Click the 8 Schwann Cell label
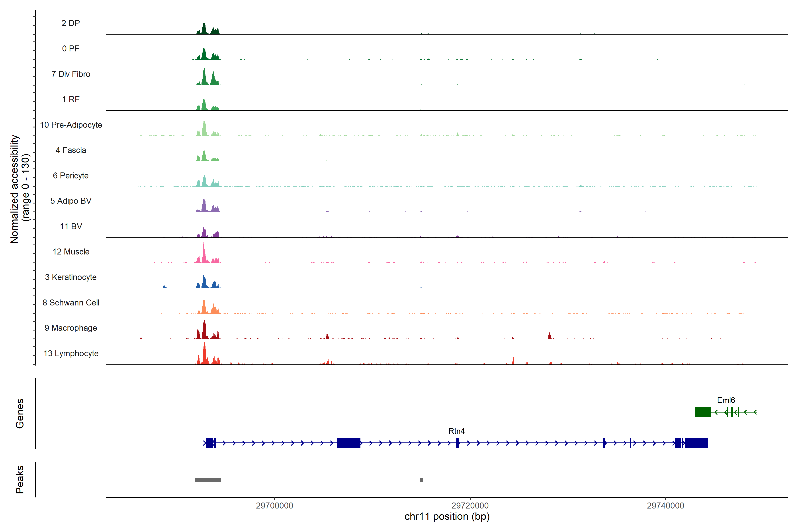The height and width of the screenshot is (532, 798). click(71, 302)
